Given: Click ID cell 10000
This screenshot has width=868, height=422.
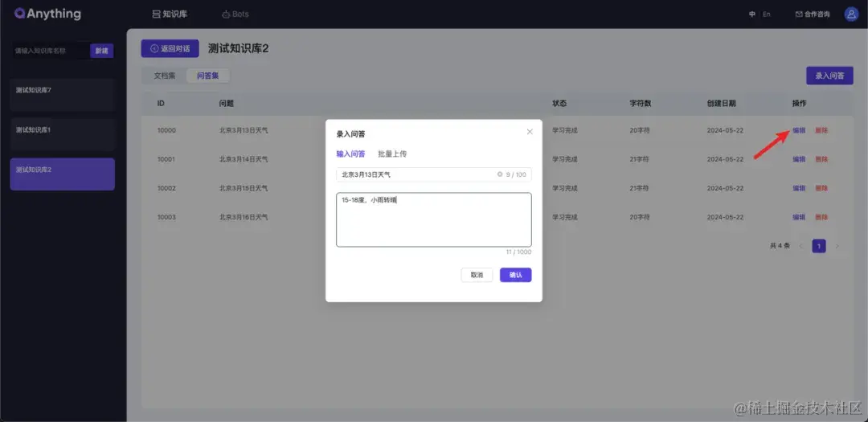Looking at the screenshot, I should point(166,131).
